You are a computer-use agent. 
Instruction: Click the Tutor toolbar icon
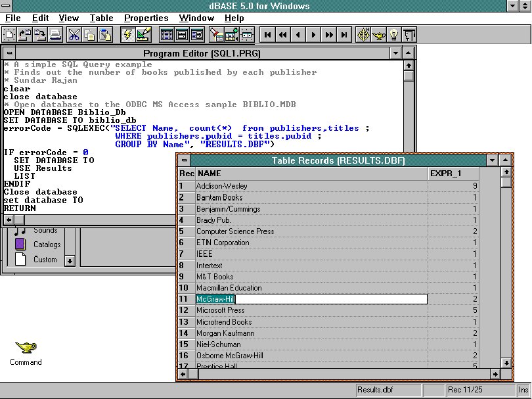pos(409,35)
